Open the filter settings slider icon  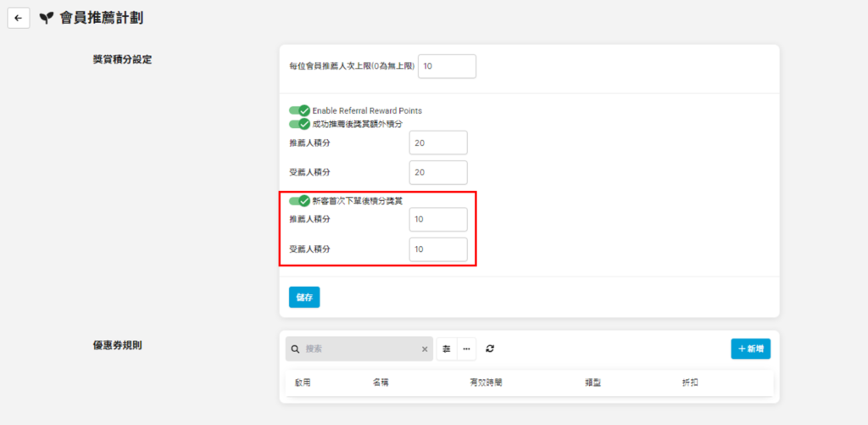tap(447, 349)
